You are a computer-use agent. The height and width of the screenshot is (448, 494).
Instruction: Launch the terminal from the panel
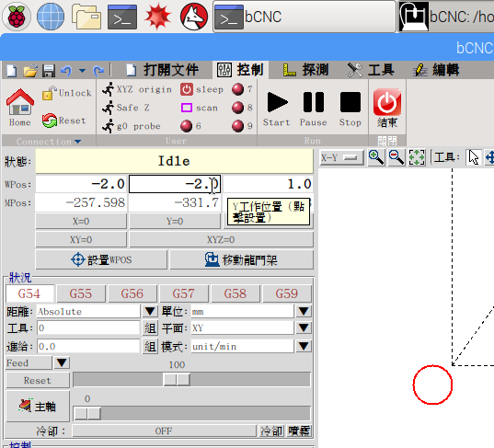click(122, 17)
